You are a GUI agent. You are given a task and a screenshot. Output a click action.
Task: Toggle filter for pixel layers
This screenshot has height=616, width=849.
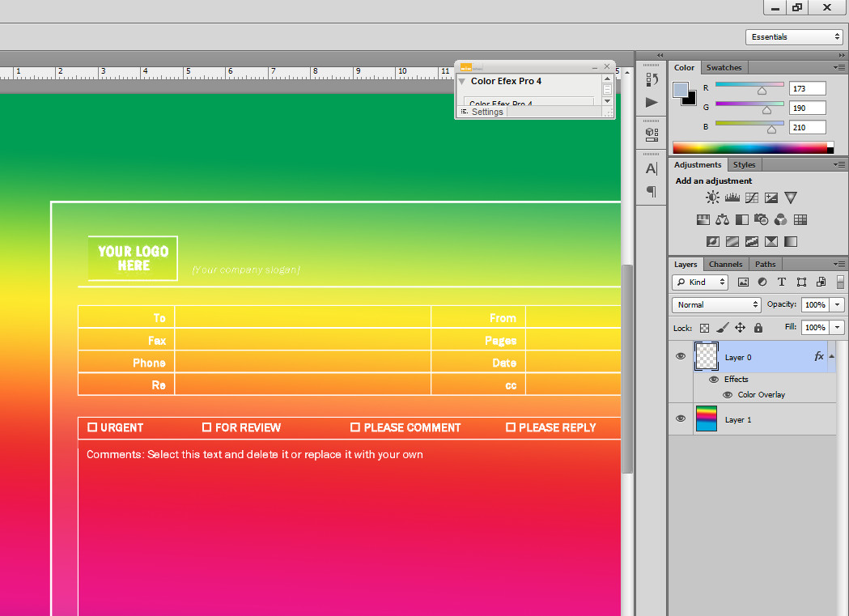pos(744,282)
